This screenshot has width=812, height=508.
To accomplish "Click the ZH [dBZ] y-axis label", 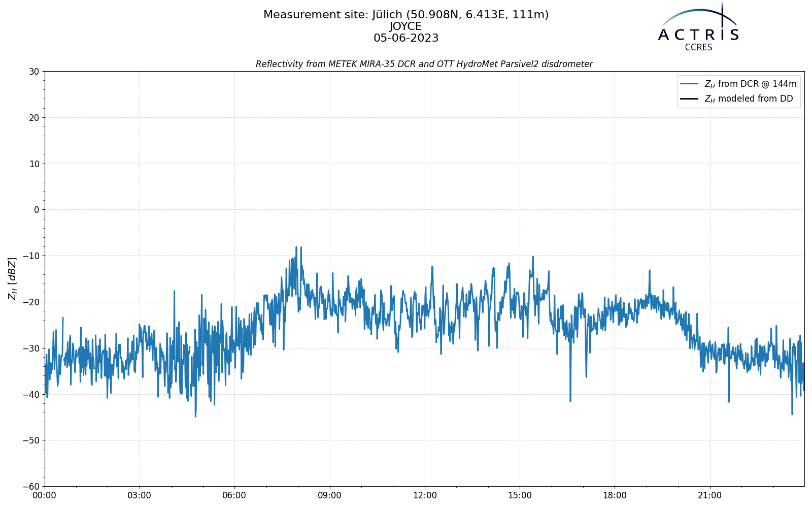I will pos(12,278).
